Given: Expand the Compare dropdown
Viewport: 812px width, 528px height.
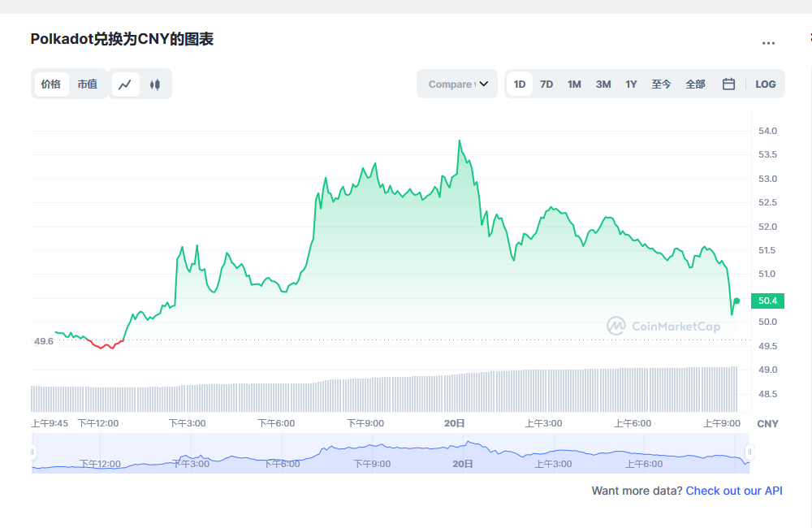Looking at the screenshot, I should pos(457,84).
